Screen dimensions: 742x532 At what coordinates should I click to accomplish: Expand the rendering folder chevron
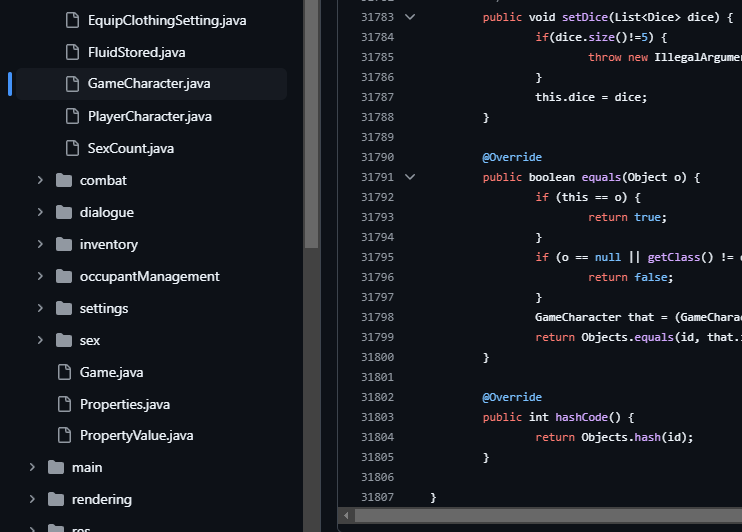[32, 499]
